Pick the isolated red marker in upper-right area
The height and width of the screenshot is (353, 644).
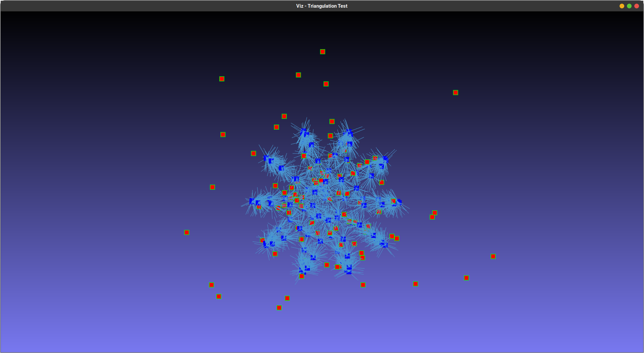(x=456, y=93)
